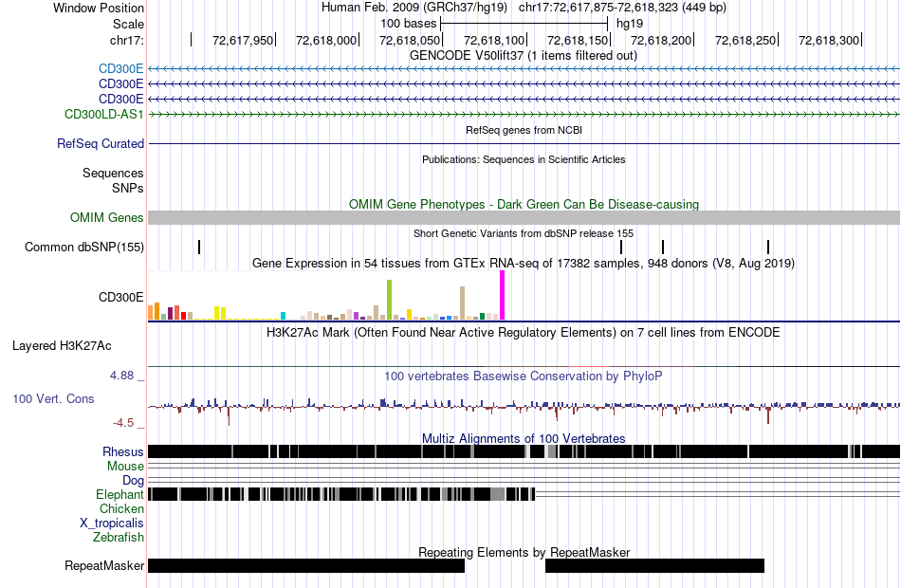Click the tall tan GTEx expression bar

pyautogui.click(x=463, y=303)
